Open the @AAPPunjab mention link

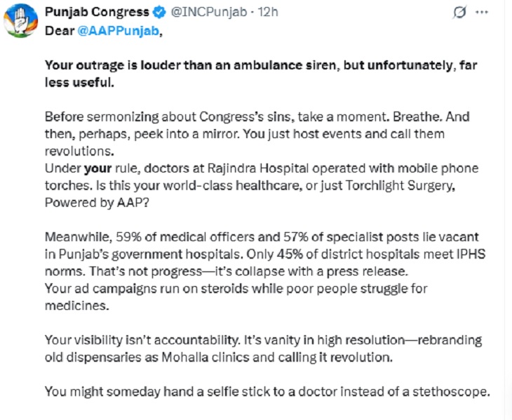(109, 30)
